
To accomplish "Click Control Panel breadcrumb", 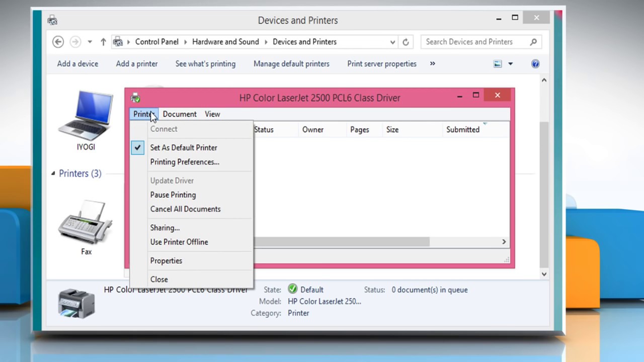I will pyautogui.click(x=156, y=42).
